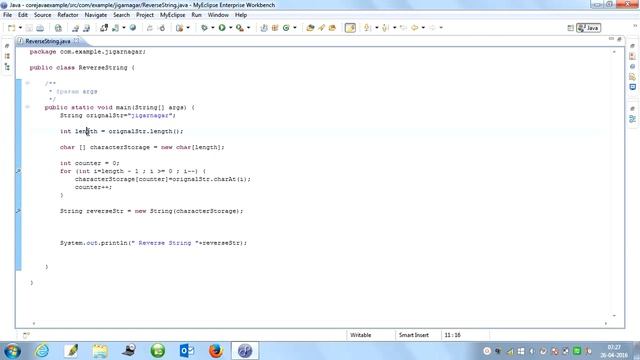Click the globe browser toolbar icon

pyautogui.click(x=133, y=28)
